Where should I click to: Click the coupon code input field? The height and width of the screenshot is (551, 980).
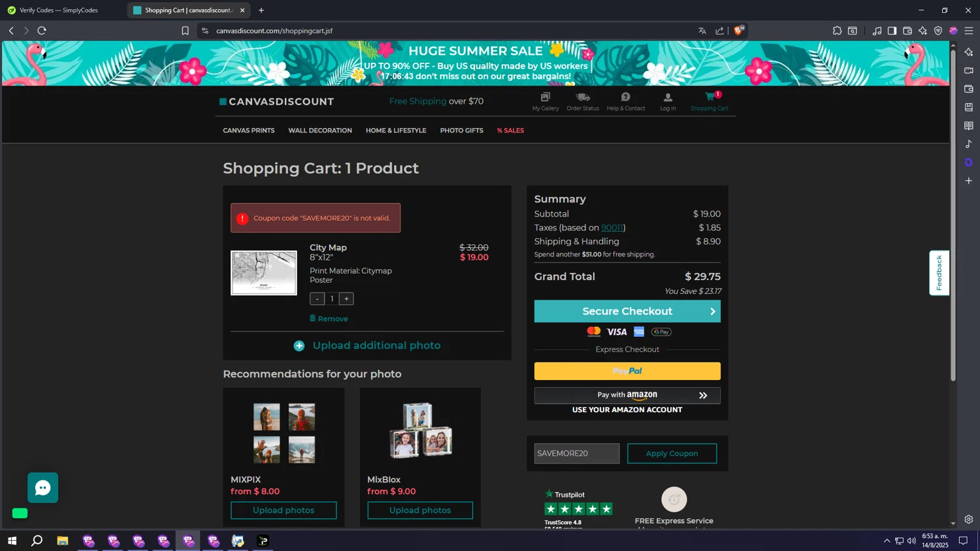tap(577, 454)
